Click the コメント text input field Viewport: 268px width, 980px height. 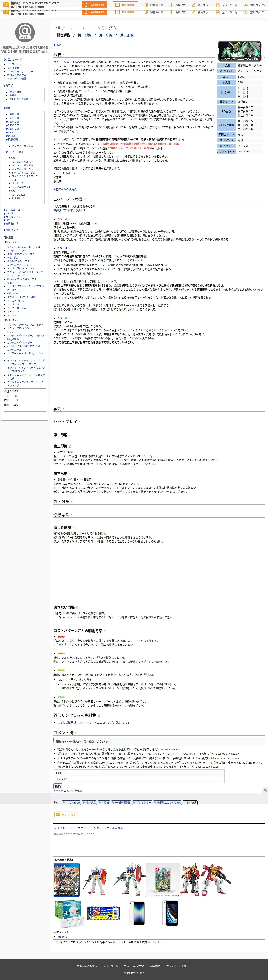pyautogui.click(x=146, y=779)
